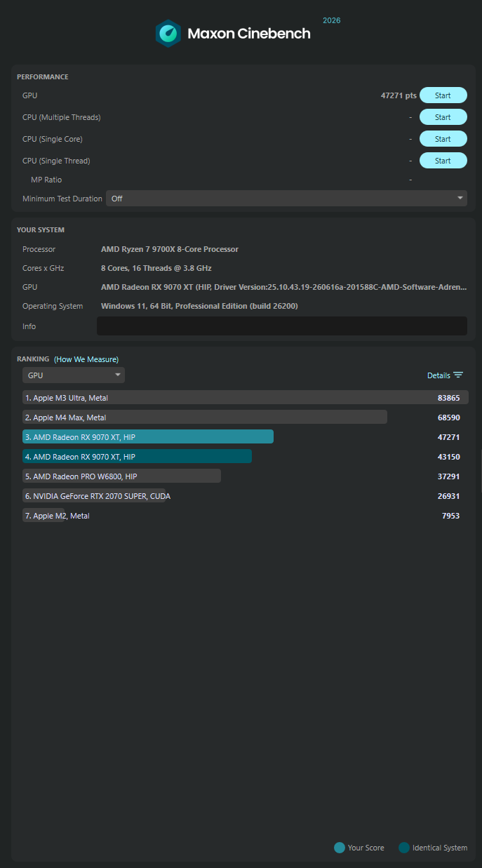Select the RX 9070 XT row scoring 43150
The image size is (482, 868).
[245, 457]
